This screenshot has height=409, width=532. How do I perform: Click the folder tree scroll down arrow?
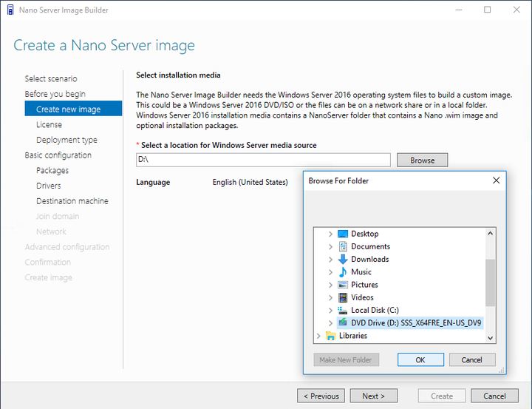pos(490,338)
